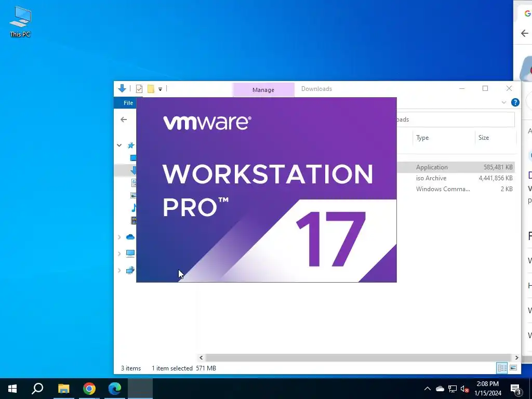Select the OneDrive cloud in navigation pane

point(130,237)
